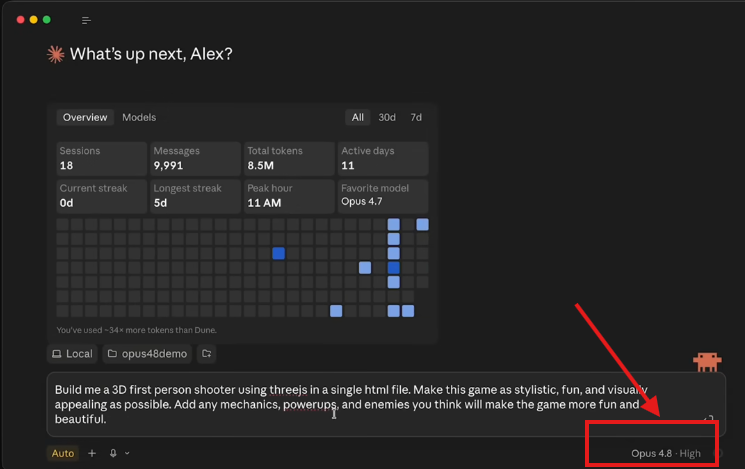Screen dimensions: 745x469
Task: Click into the prompt text field
Action: coord(386,404)
